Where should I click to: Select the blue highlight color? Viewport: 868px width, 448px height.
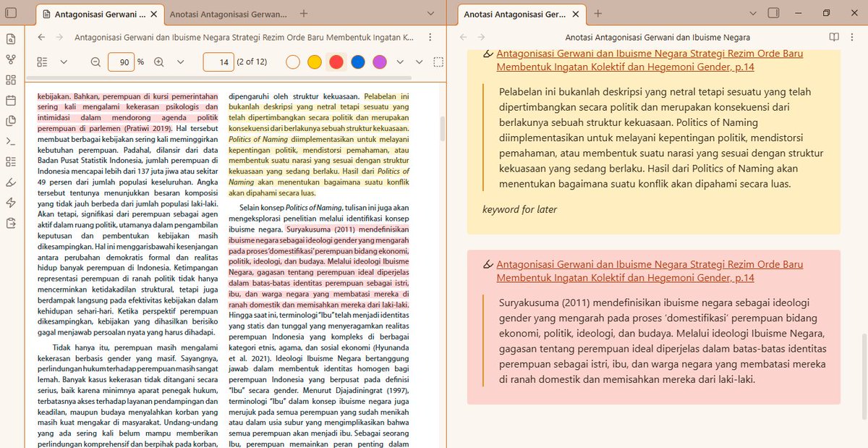(x=357, y=62)
